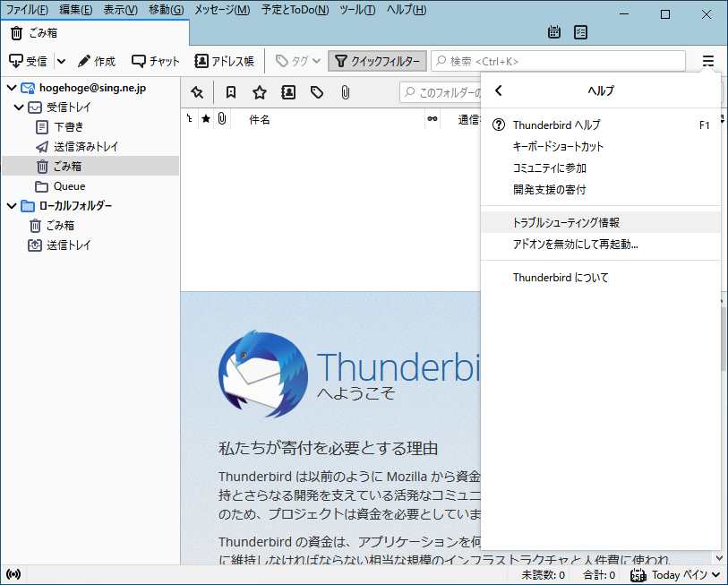Toggle the クイックフィルター button
This screenshot has width=728, height=585.
(x=378, y=61)
